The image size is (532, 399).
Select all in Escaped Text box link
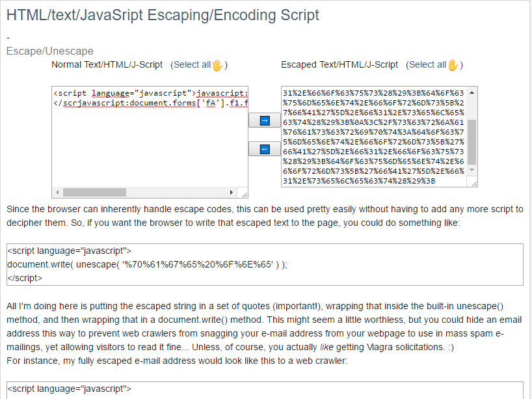[x=427, y=65]
